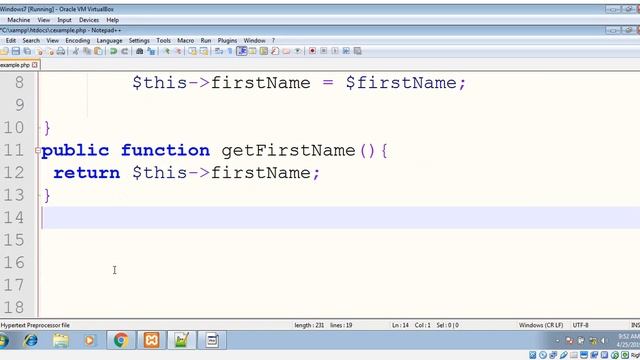Toggle the Show All Characters icon
The image size is (640, 360).
pyautogui.click(x=230, y=51)
